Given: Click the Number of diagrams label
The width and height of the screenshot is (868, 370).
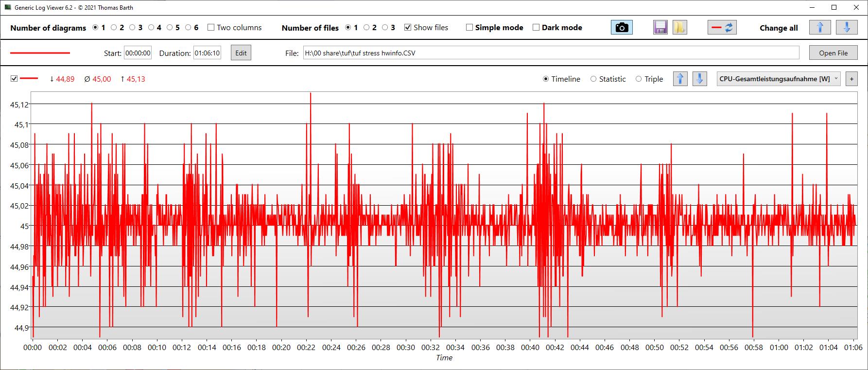Looking at the screenshot, I should [x=48, y=28].
